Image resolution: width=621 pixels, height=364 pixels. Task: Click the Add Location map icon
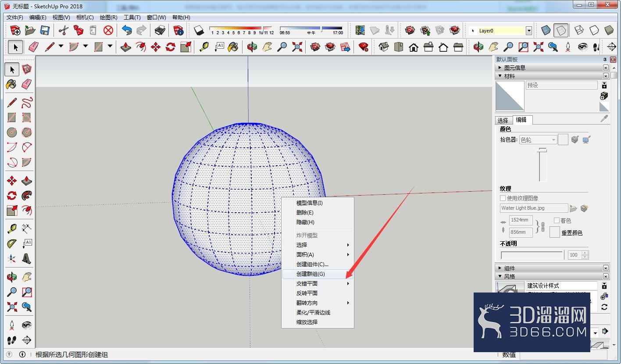tap(360, 30)
